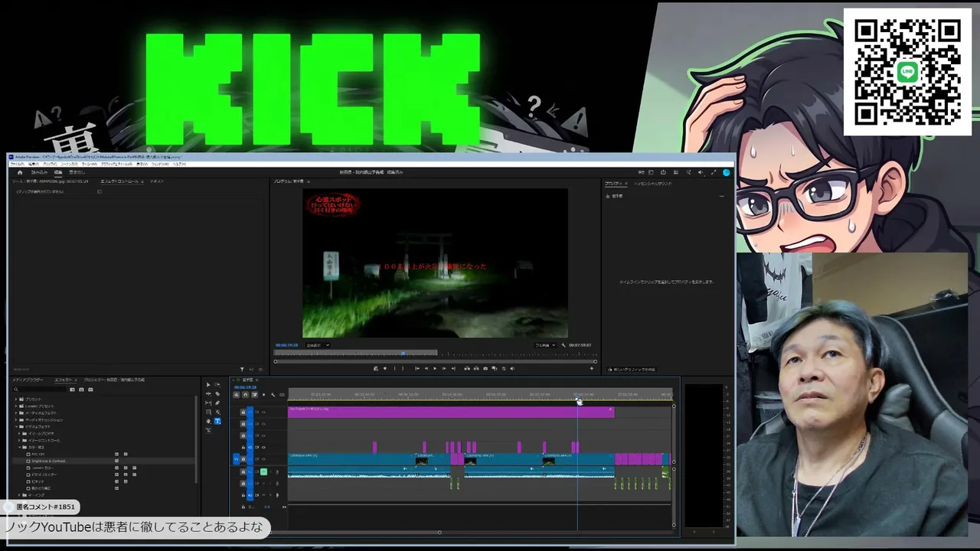Click Step Back One Frame button

426,369
